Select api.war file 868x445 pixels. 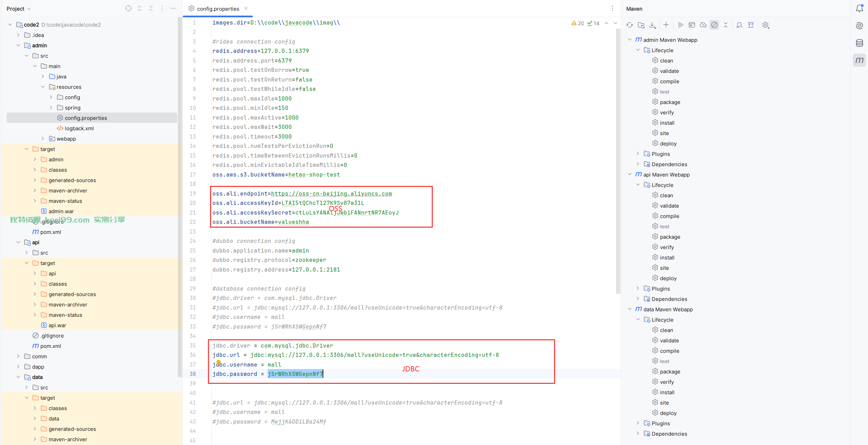(x=57, y=325)
